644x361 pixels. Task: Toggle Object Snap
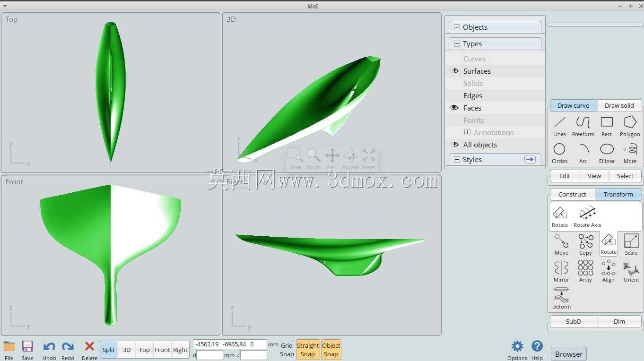click(x=331, y=350)
